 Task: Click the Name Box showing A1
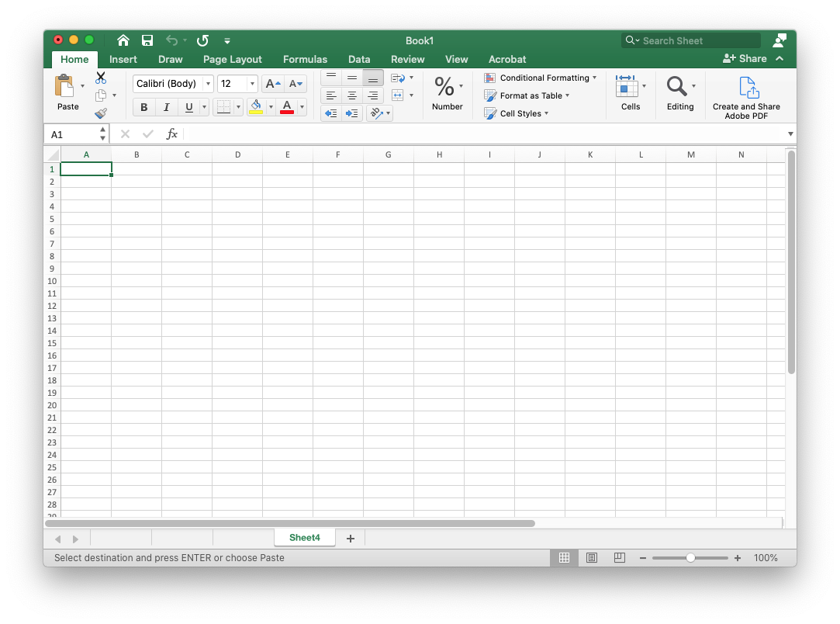(x=72, y=134)
